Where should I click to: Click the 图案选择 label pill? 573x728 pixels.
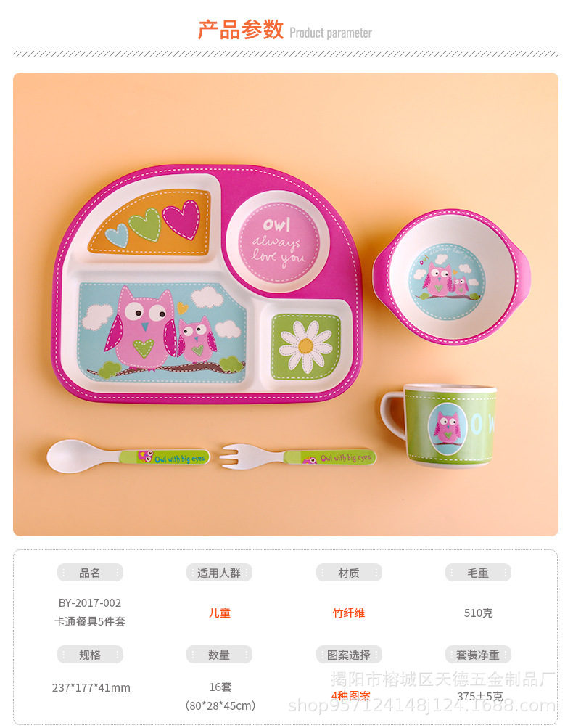pos(349,655)
